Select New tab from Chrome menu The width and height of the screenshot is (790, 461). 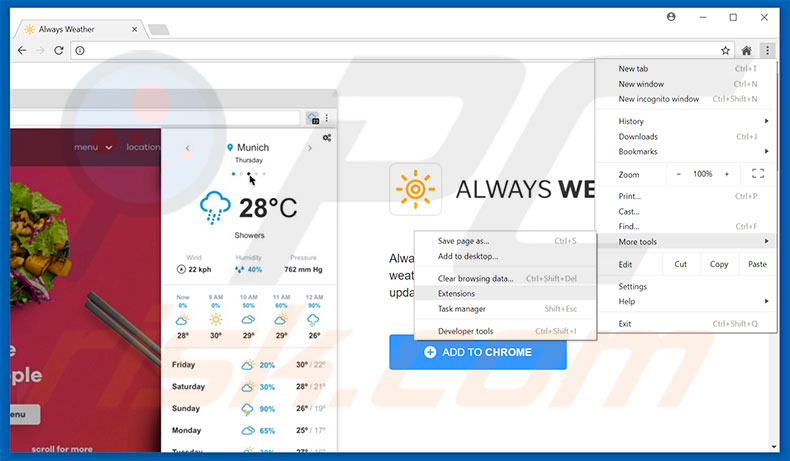(x=687, y=69)
